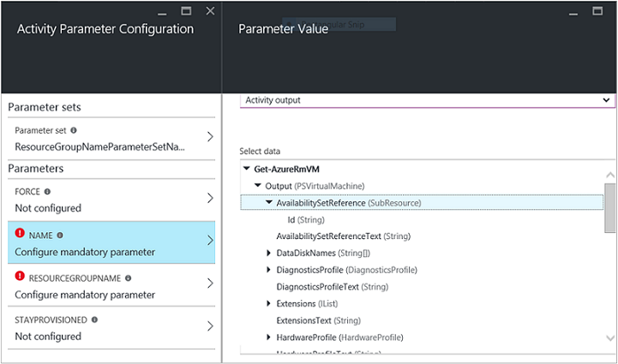Expand the DiagnosticsProfile node
Screen dimensions: 618x364
pos(269,270)
